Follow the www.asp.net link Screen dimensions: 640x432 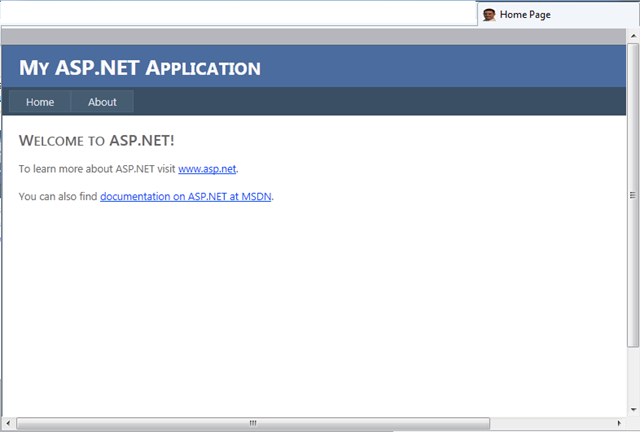point(207,169)
